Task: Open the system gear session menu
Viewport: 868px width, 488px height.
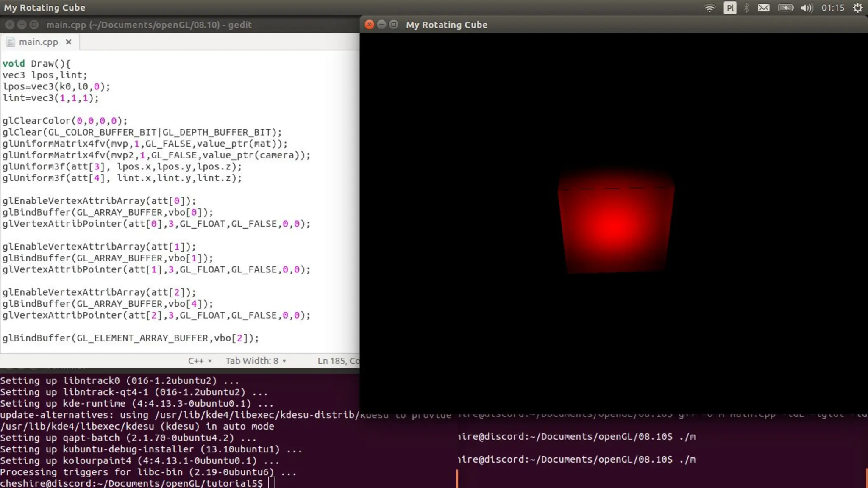Action: [857, 8]
